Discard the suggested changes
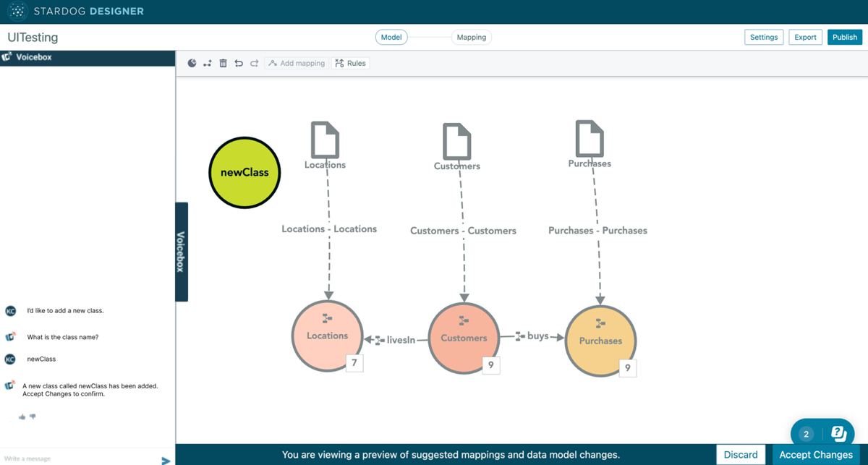 coord(740,455)
